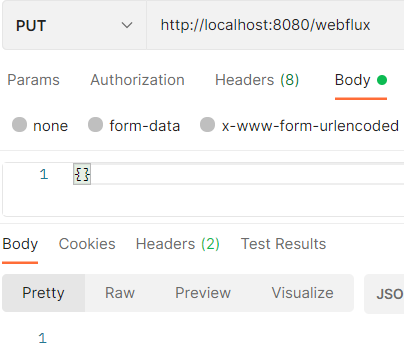Select the request Body tab
Screen dimensions: 404x362
pos(353,80)
